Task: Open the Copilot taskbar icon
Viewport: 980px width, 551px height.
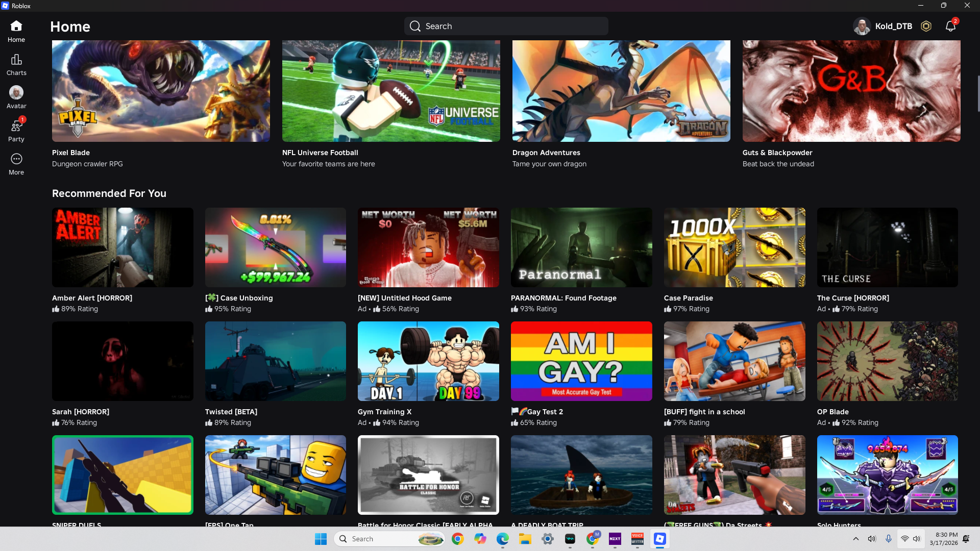Action: [x=480, y=539]
